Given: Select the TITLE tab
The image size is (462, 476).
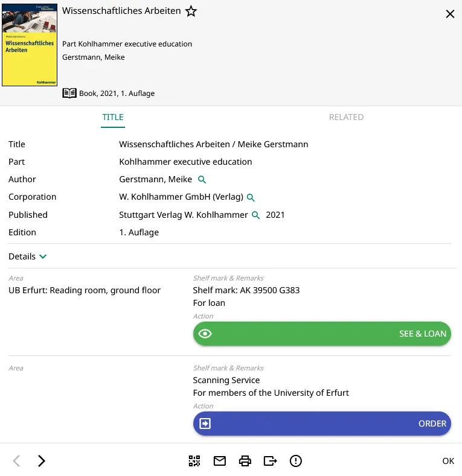Looking at the screenshot, I should pyautogui.click(x=113, y=117).
